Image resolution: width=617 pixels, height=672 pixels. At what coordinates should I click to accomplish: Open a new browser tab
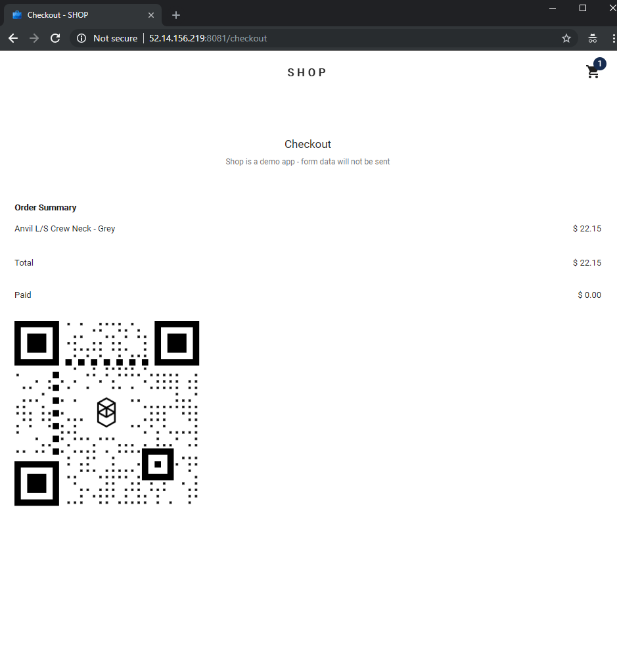point(176,15)
